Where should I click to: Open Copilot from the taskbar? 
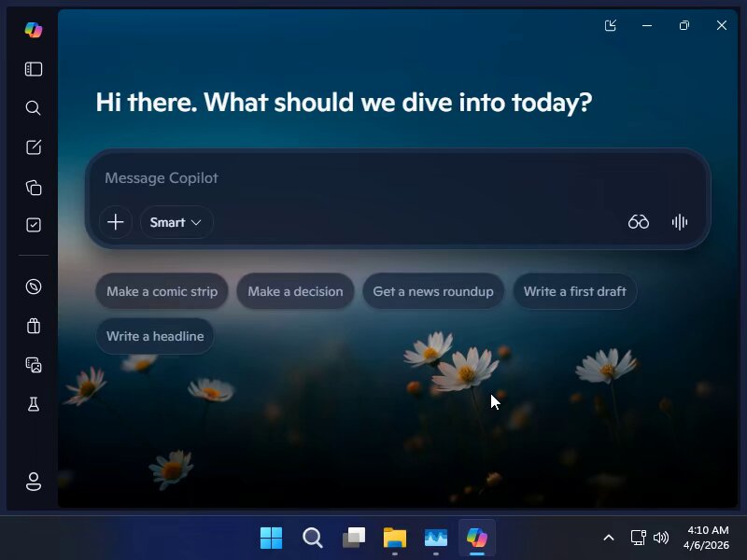tap(477, 538)
